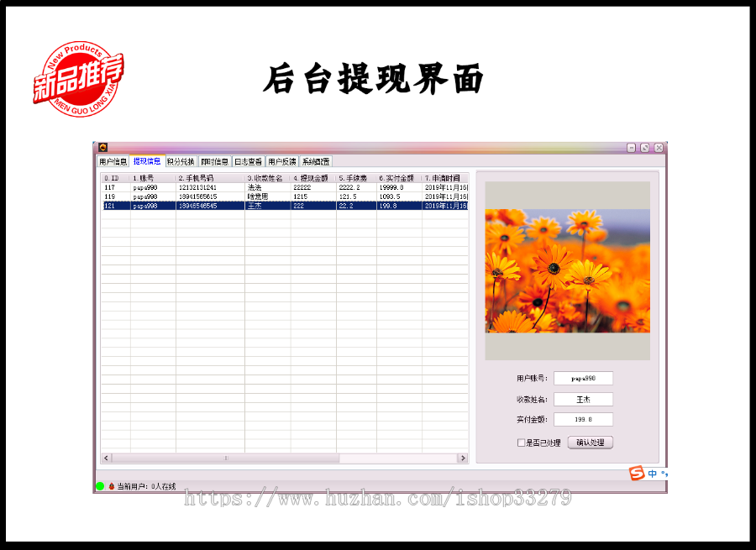This screenshot has height=550, width=756.
Task: Click the green online status indicator
Action: [x=102, y=486]
